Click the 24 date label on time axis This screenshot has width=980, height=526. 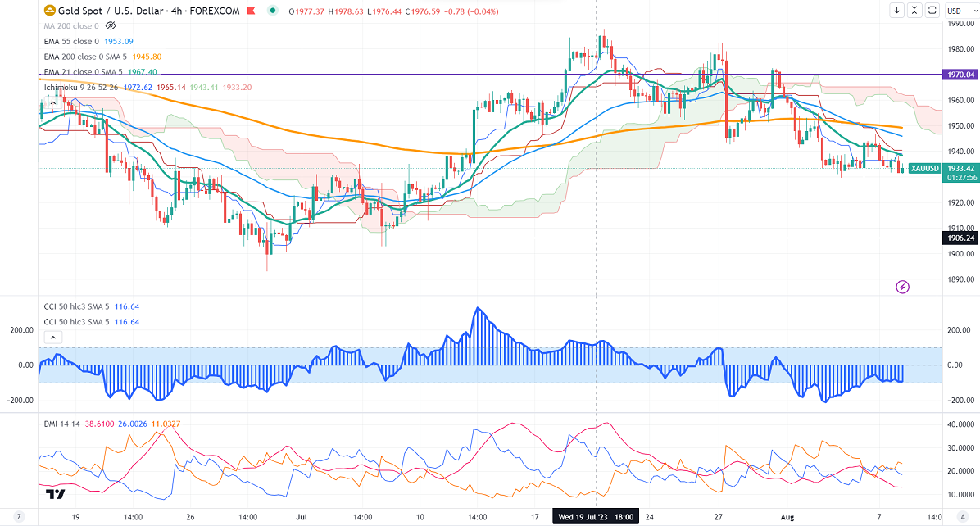click(650, 517)
